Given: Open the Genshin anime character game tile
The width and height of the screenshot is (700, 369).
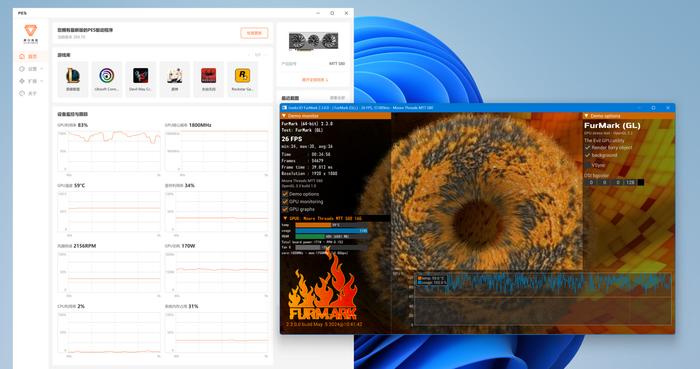Looking at the screenshot, I should 175,79.
